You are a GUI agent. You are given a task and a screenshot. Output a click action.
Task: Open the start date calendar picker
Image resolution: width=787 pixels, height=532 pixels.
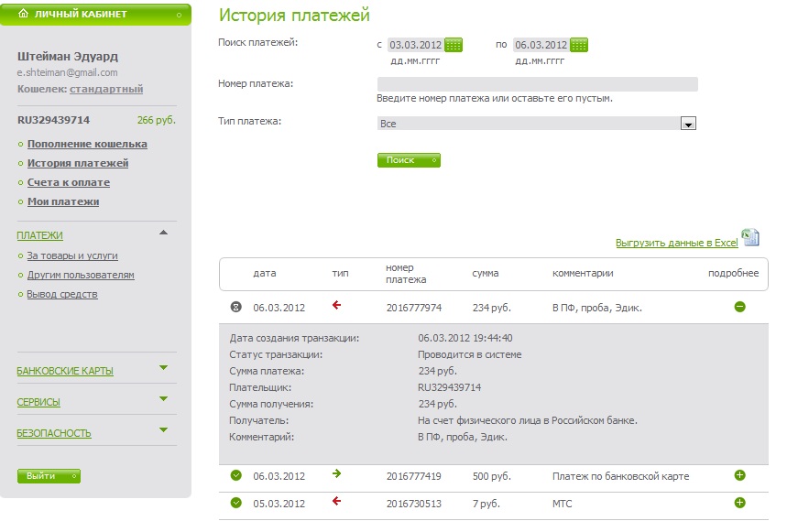click(x=454, y=45)
